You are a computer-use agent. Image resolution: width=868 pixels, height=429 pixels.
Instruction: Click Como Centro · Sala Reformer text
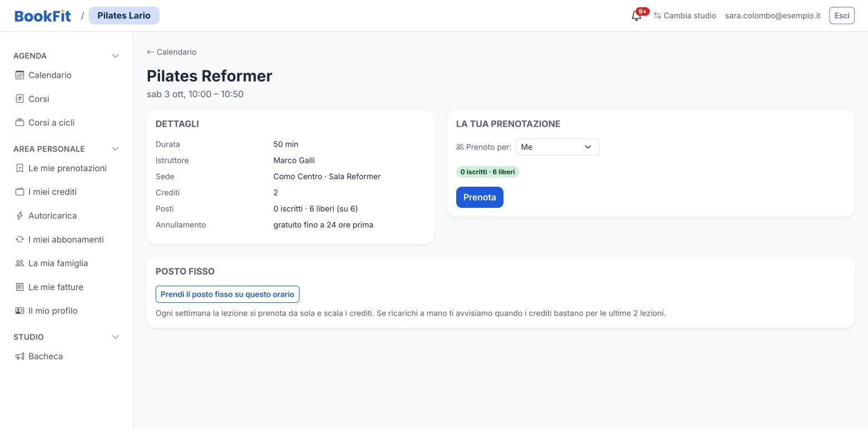327,176
